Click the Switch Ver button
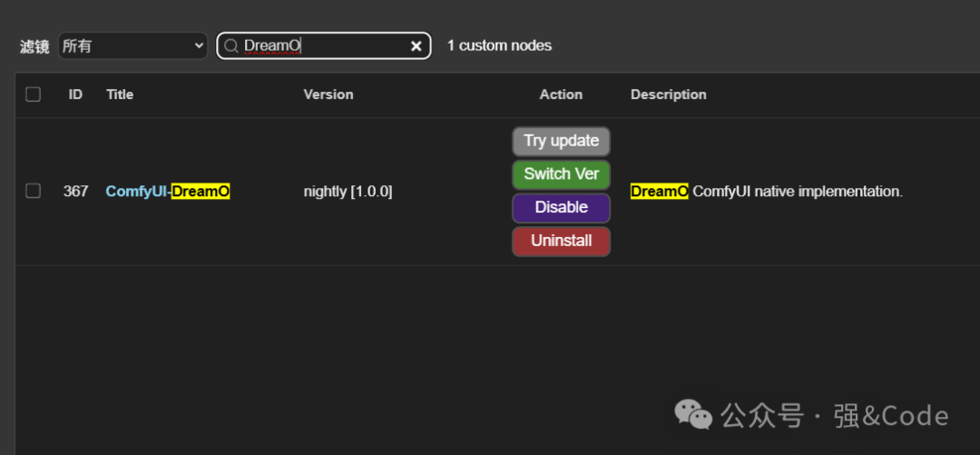Viewport: 980px width, 455px height. (562, 174)
